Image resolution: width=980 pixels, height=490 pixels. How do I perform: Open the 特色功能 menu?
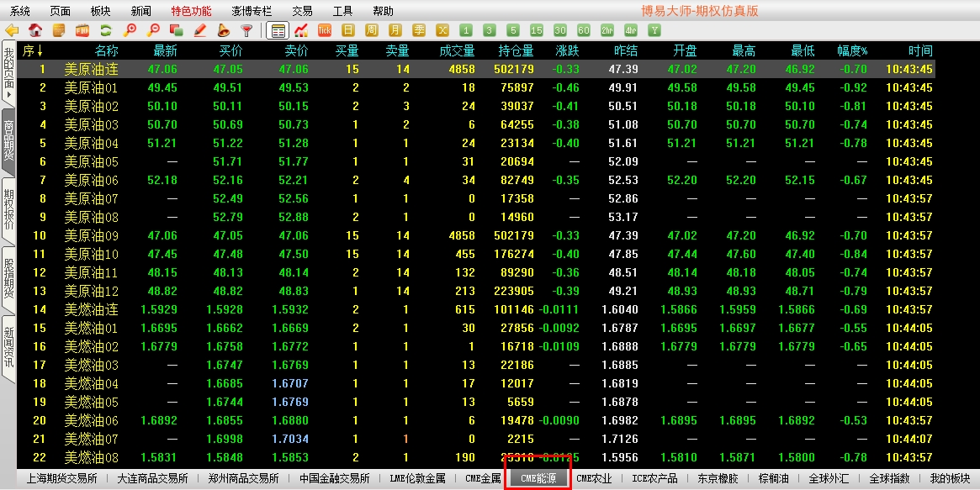coord(191,11)
